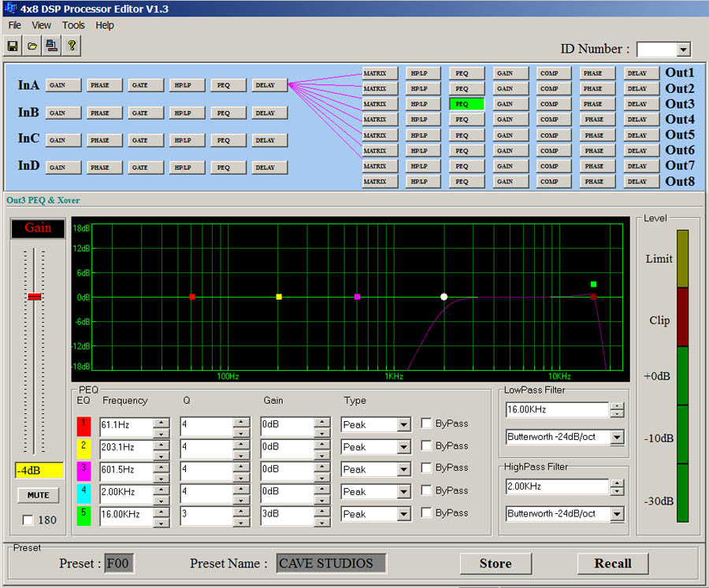The width and height of the screenshot is (709, 588).
Task: Click the Open folder toolbar icon
Action: pyautogui.click(x=32, y=46)
